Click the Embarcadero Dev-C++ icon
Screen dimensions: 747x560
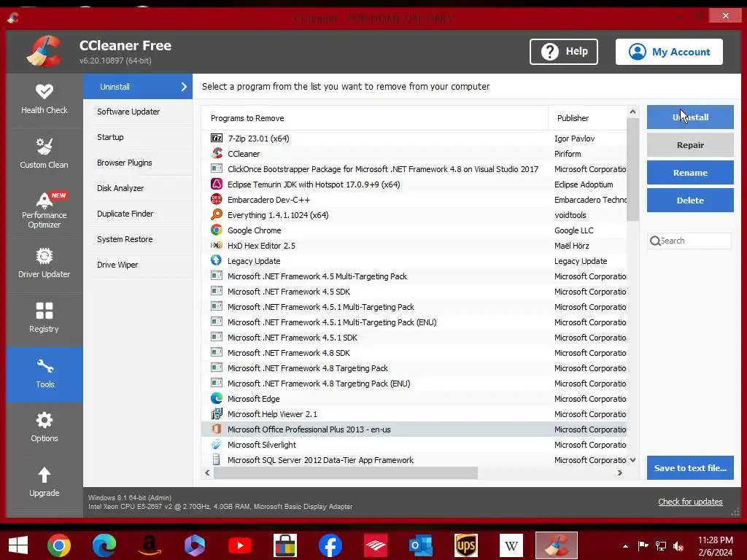(216, 200)
